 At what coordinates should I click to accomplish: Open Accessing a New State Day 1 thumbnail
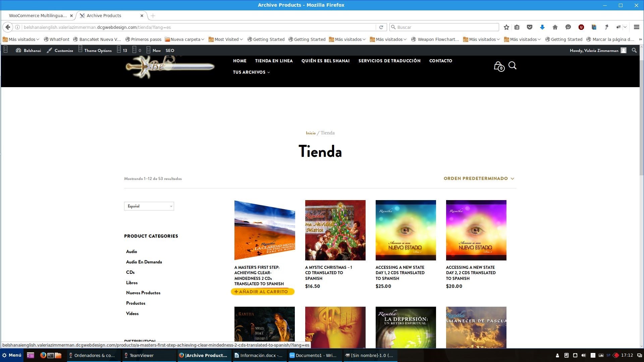coord(406,230)
